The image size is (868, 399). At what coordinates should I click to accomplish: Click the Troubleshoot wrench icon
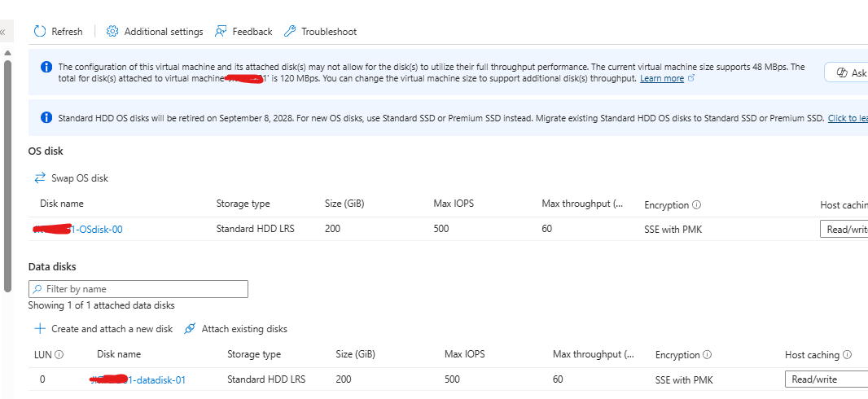point(290,32)
